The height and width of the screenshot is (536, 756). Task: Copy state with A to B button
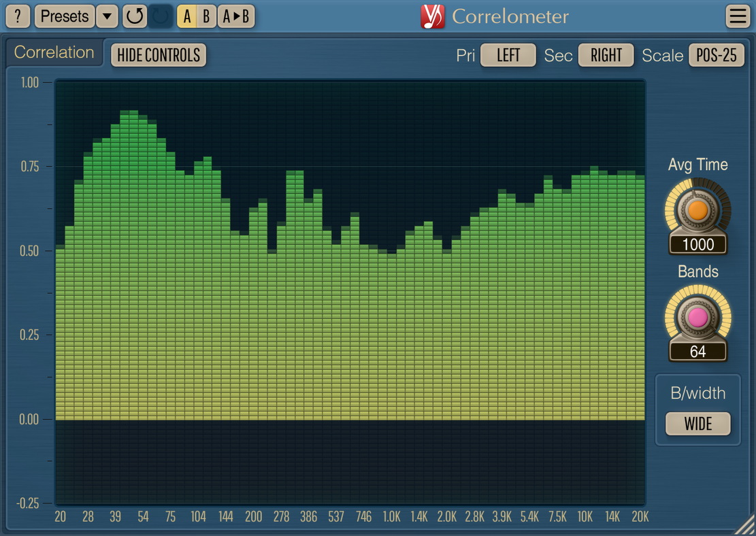(236, 16)
